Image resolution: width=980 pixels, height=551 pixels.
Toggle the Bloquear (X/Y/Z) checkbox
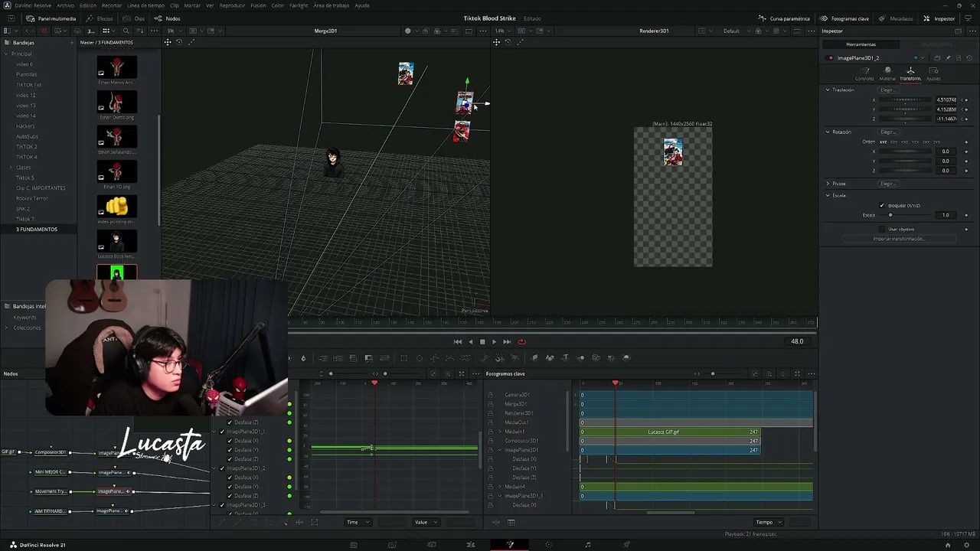[882, 205]
